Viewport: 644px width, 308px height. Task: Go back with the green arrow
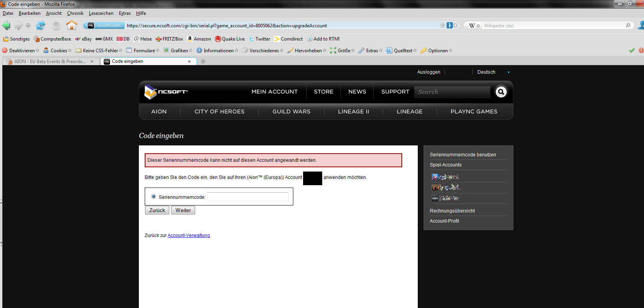[6, 26]
